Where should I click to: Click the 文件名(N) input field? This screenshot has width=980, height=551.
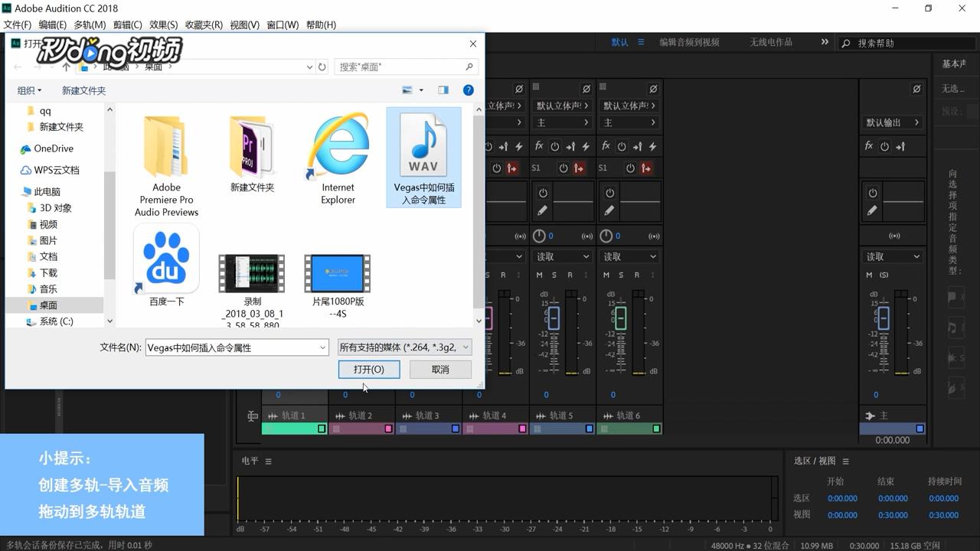pyautogui.click(x=237, y=347)
